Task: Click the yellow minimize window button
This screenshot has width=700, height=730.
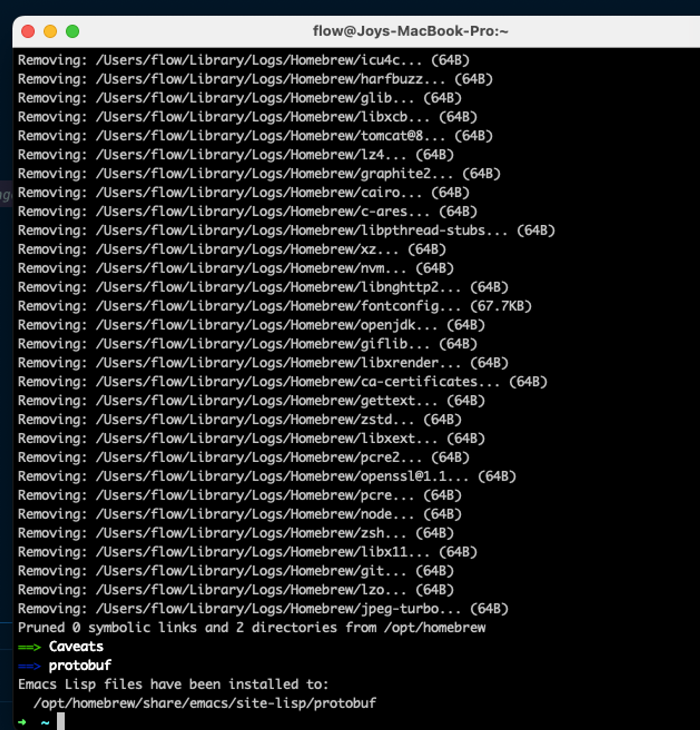Action: (50, 31)
